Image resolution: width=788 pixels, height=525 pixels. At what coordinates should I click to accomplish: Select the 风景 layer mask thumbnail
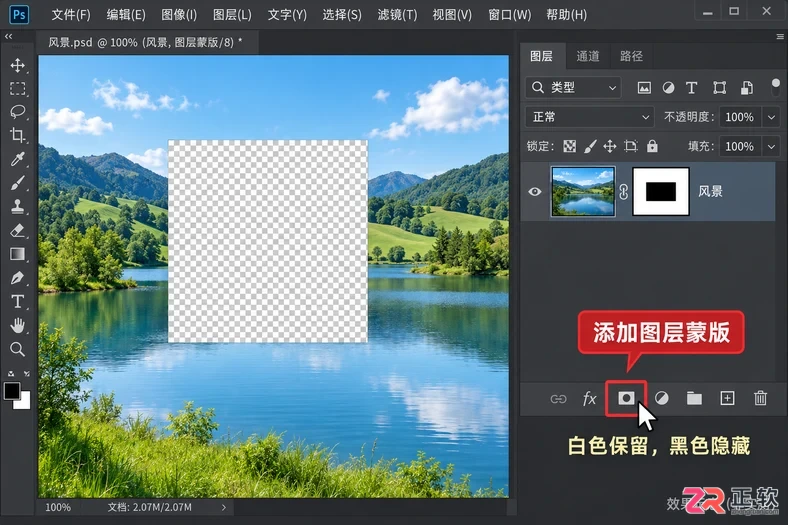[x=660, y=192]
